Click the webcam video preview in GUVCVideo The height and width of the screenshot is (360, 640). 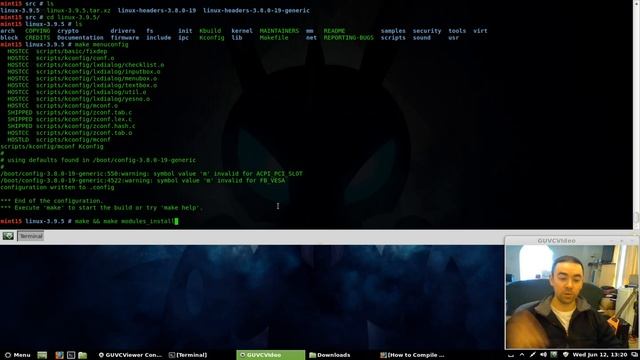point(571,297)
